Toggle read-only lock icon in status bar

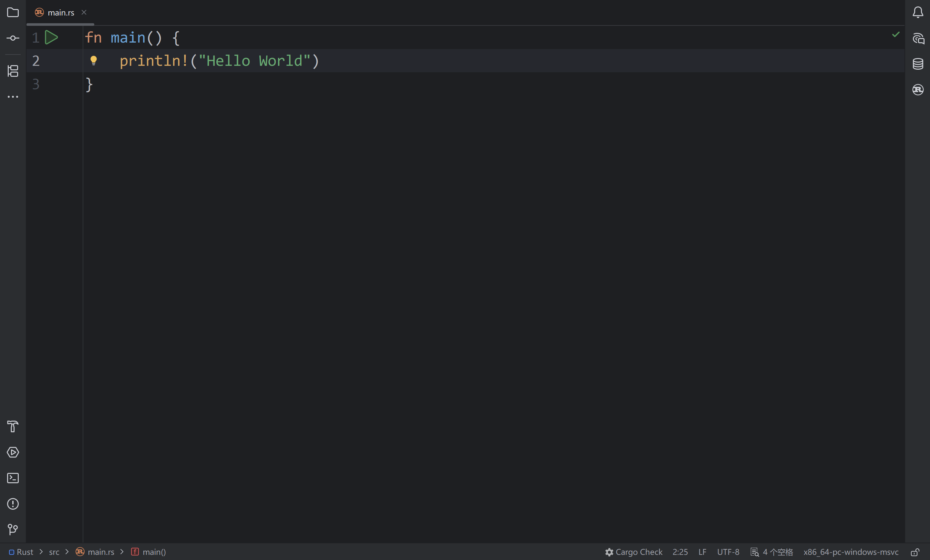(914, 552)
